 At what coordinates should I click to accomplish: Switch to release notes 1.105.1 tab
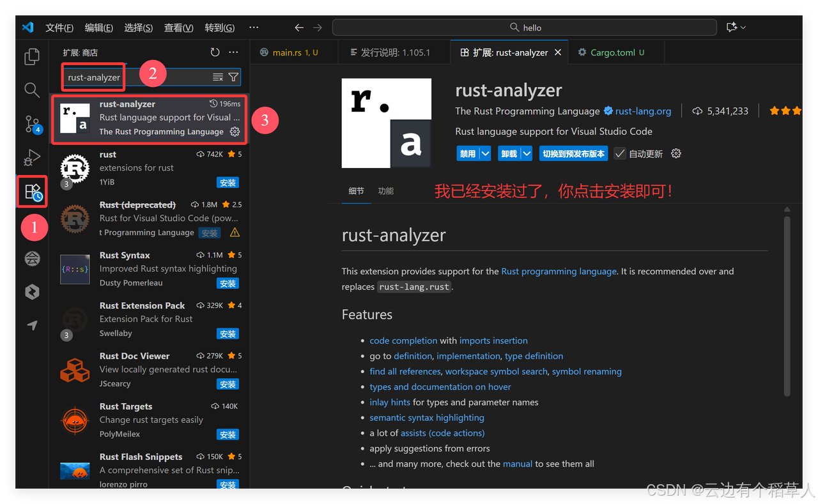click(x=394, y=52)
